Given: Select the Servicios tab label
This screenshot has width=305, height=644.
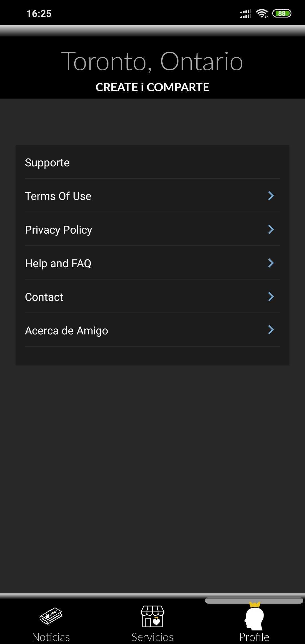Looking at the screenshot, I should coord(152,637).
